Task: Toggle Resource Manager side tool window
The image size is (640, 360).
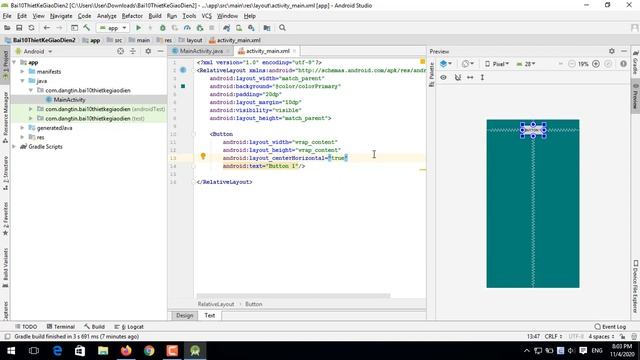Action: (5, 117)
